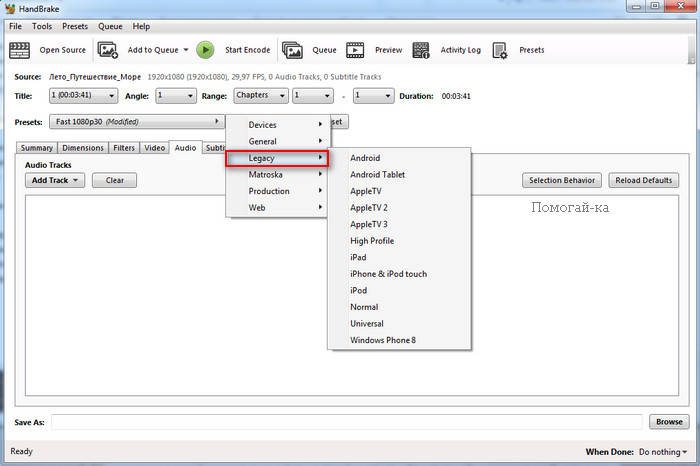Click the Preview film strip icon
Screen dimensions: 700x466
point(355,50)
